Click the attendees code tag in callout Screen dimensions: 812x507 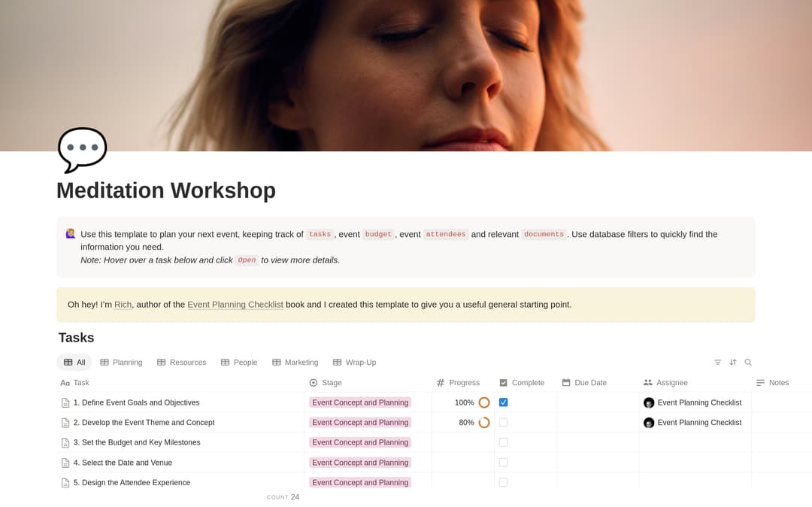445,234
